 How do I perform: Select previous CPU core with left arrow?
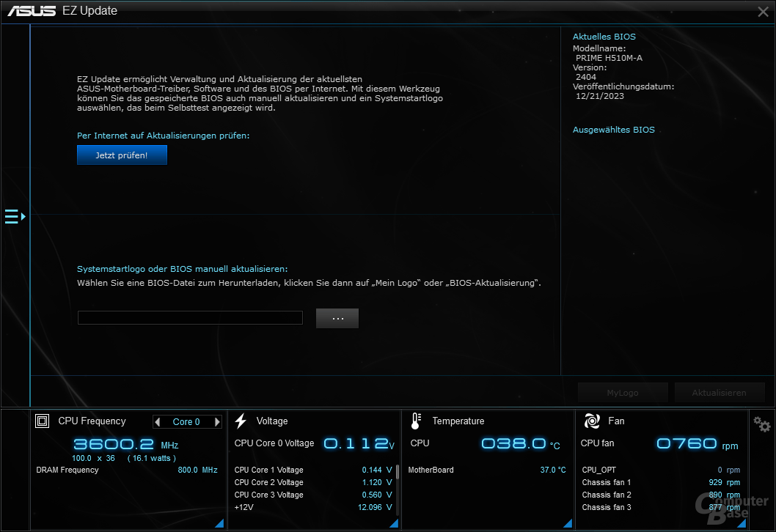click(x=158, y=422)
